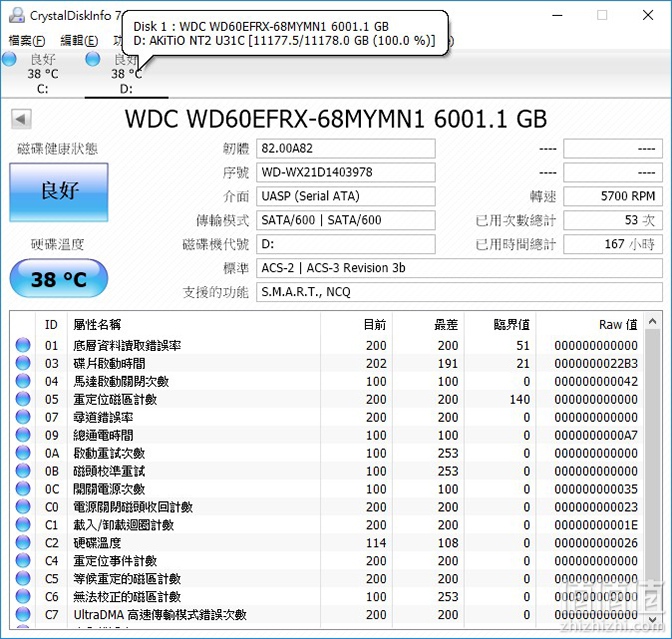Image resolution: width=672 pixels, height=639 pixels.
Task: Click status orb for attribute 04
Action: point(23,381)
